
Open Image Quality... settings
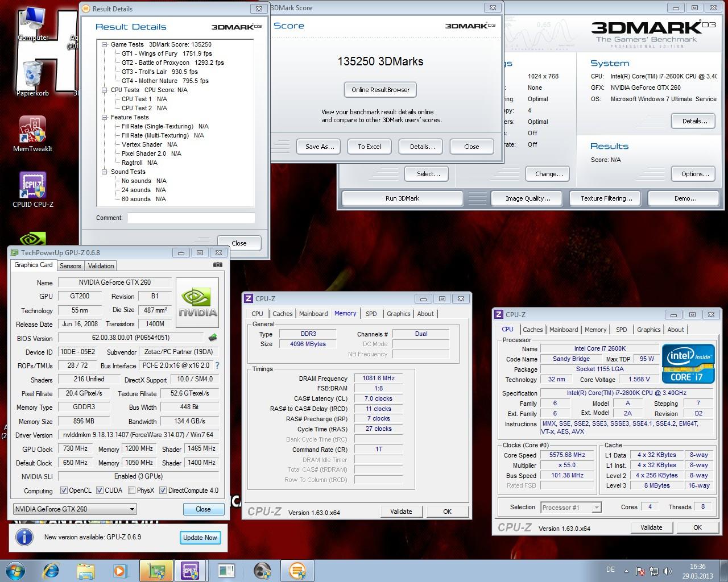pyautogui.click(x=528, y=198)
